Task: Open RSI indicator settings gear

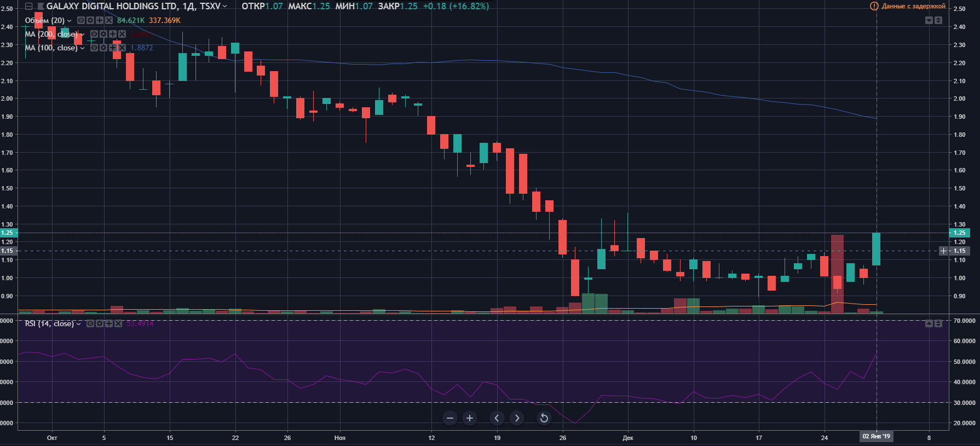Action: point(100,323)
